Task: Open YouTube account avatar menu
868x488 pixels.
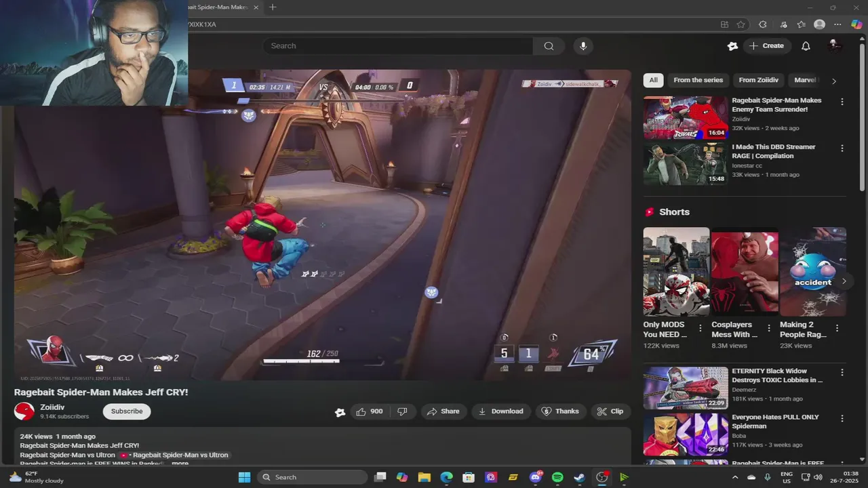Action: pos(835,46)
